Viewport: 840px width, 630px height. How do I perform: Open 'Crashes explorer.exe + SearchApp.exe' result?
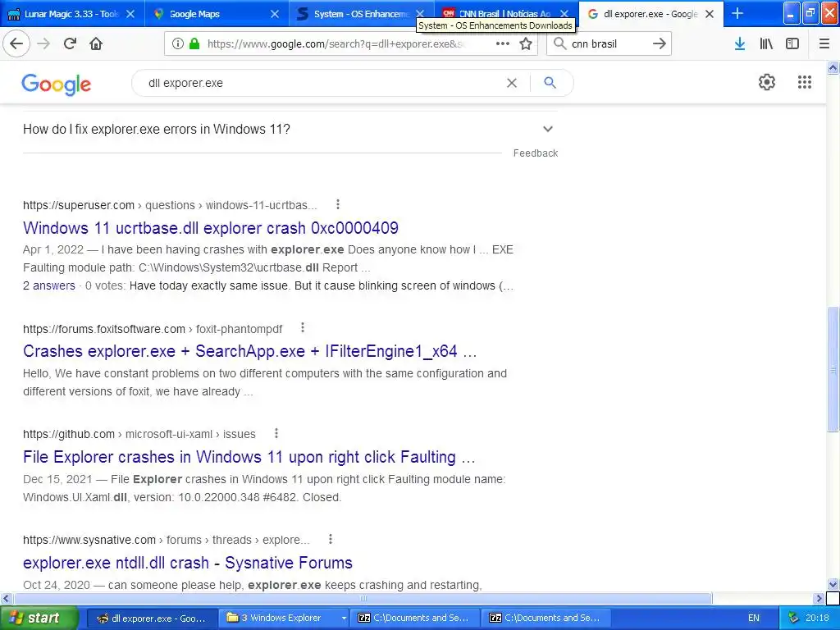click(249, 351)
